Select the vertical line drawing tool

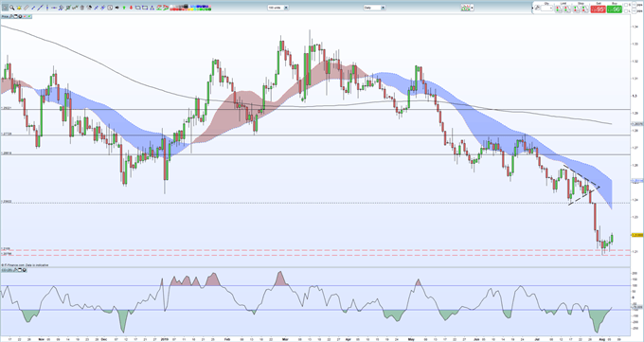[x=47, y=8]
